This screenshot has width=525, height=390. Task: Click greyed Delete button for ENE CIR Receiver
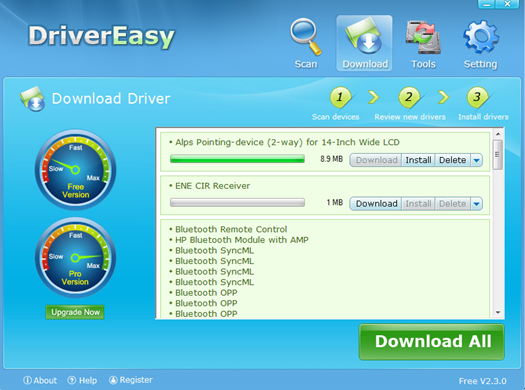[453, 204]
